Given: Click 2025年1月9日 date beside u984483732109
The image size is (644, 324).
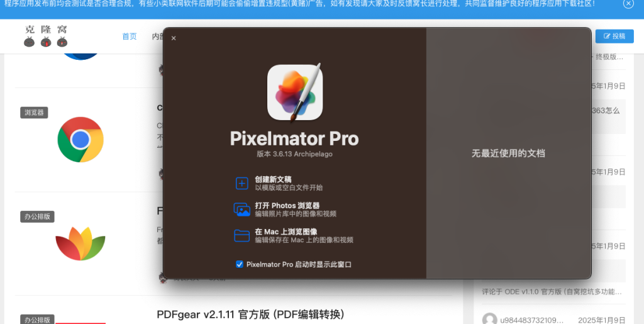Looking at the screenshot, I should pos(602,320).
